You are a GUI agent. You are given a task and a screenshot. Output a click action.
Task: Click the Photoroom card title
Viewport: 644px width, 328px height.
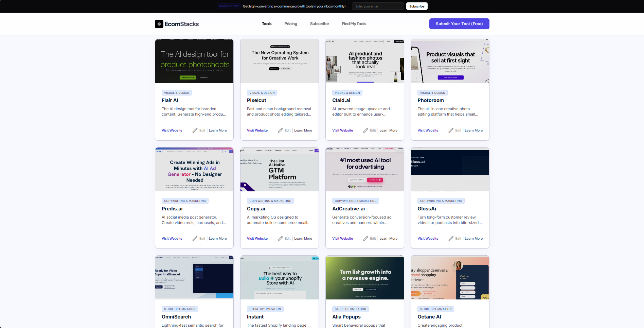point(431,100)
